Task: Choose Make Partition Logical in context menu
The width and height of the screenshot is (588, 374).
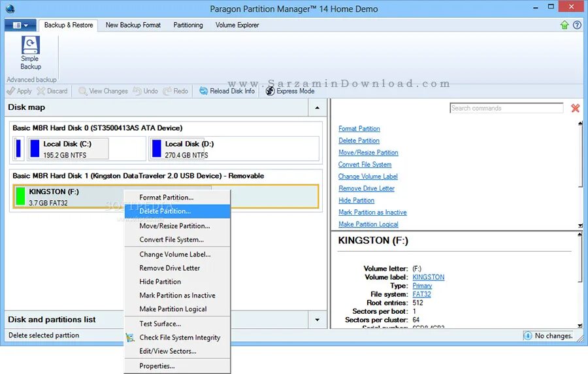Action: click(x=177, y=309)
